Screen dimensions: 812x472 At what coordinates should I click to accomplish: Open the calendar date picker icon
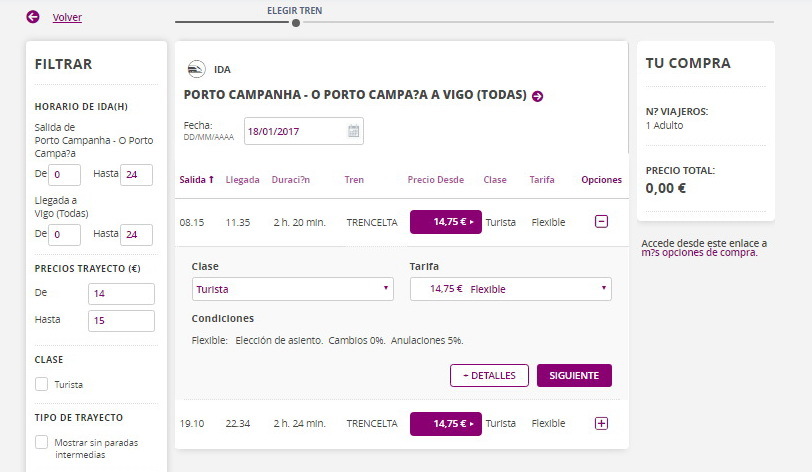(x=353, y=131)
